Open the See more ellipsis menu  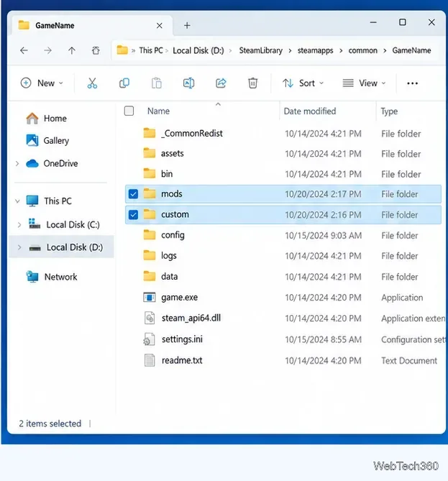(x=413, y=83)
